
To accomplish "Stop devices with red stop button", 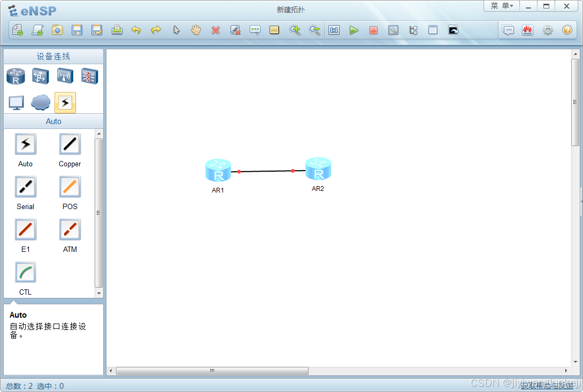I will 374,30.
